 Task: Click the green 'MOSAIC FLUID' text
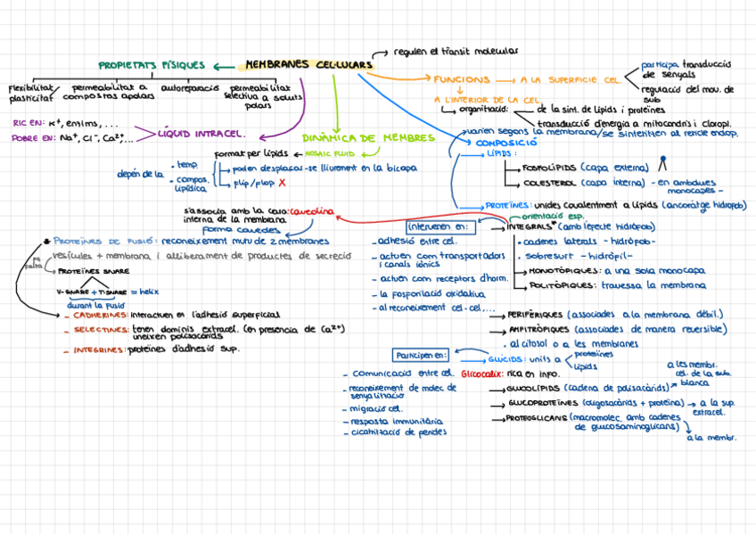click(330, 153)
